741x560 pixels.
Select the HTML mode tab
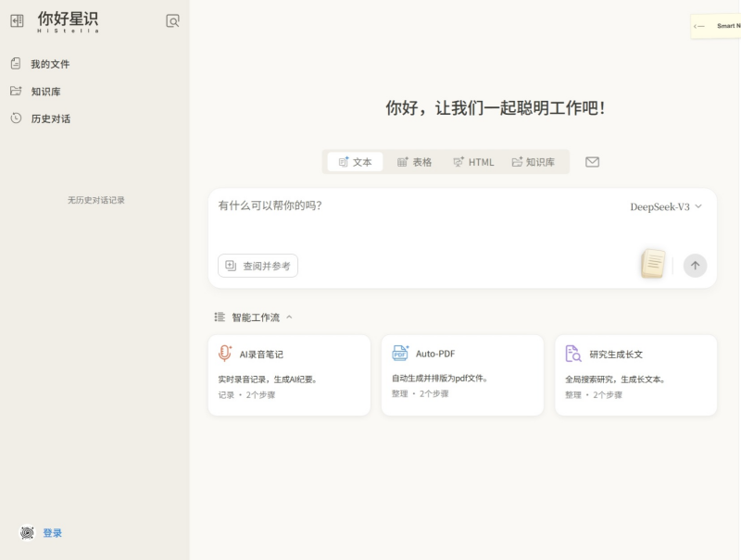pos(472,162)
